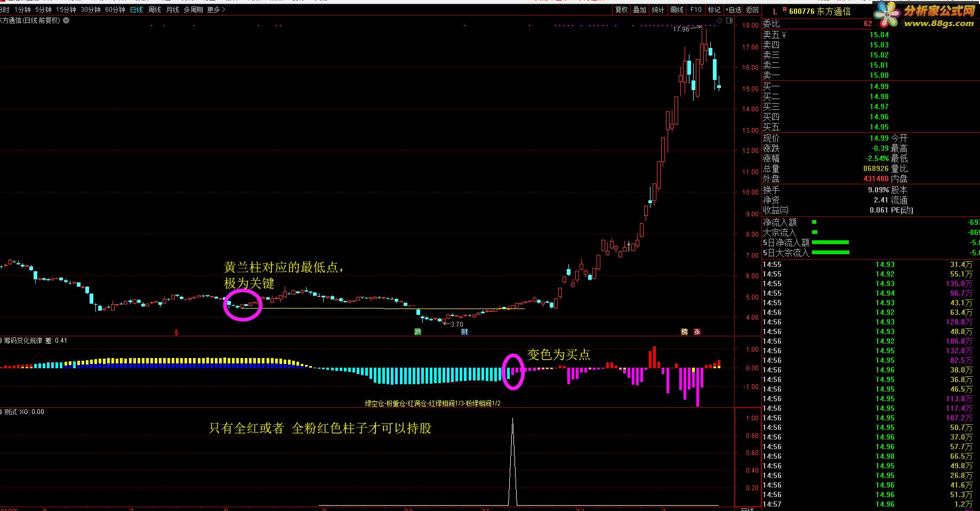Click the 叠加 overlay button

(x=639, y=10)
